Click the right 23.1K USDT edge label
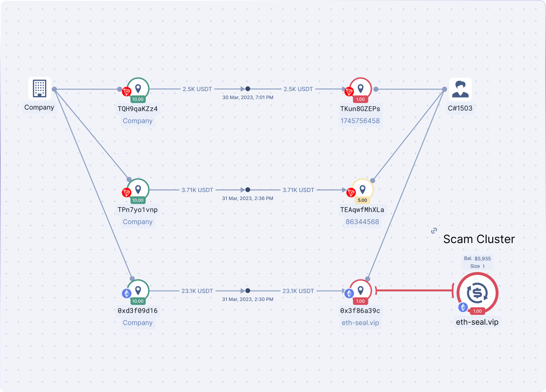The height and width of the screenshot is (392, 546). point(298,291)
